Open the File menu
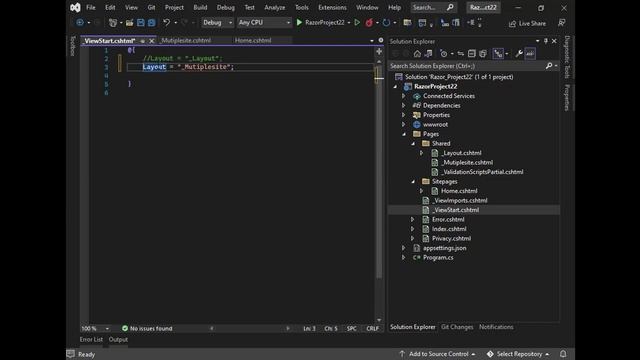This screenshot has height=360, width=640. [x=91, y=7]
